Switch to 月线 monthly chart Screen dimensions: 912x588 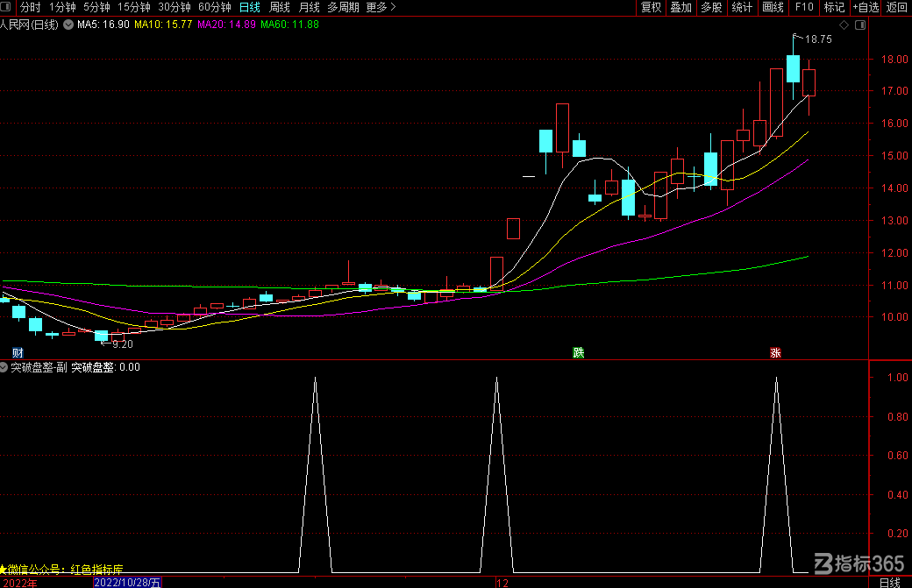[x=309, y=7]
